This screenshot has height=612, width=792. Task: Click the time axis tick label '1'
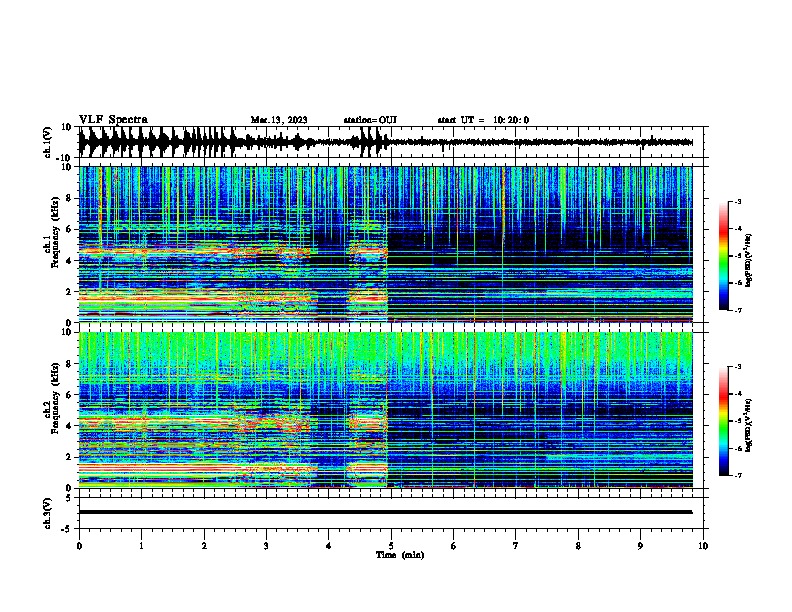141,546
